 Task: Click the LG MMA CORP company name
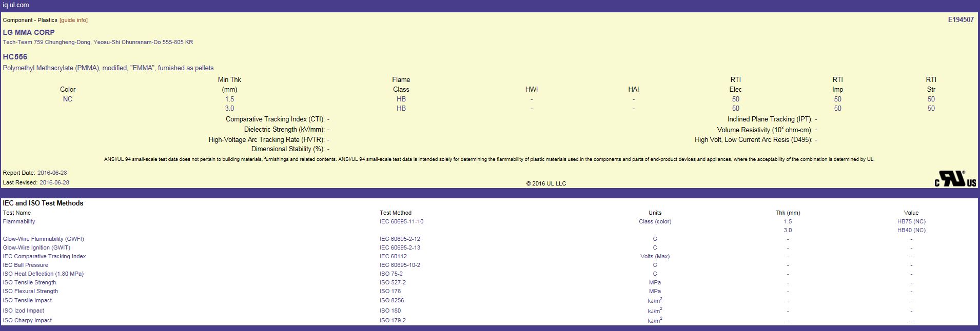pos(29,32)
